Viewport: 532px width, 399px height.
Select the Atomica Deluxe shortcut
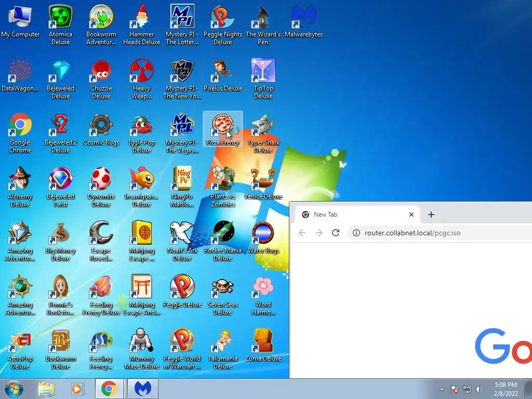[60, 24]
